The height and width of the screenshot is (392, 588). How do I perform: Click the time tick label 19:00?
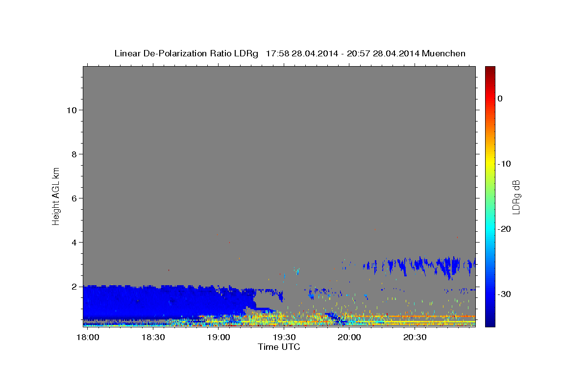[219, 338]
